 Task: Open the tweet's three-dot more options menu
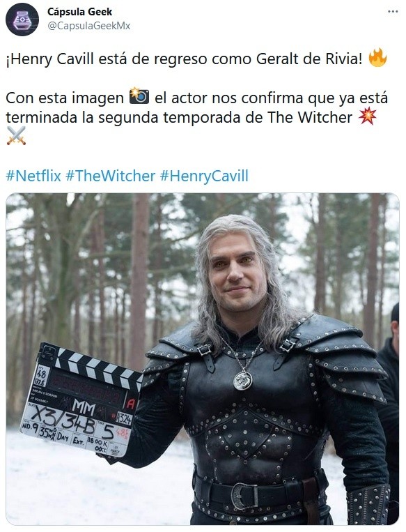(x=393, y=12)
